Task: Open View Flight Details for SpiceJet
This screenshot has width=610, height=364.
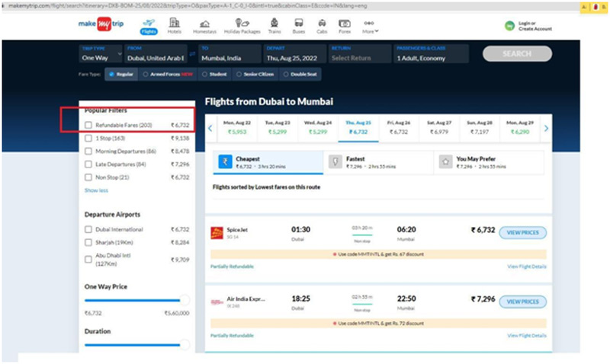Action: (x=527, y=267)
